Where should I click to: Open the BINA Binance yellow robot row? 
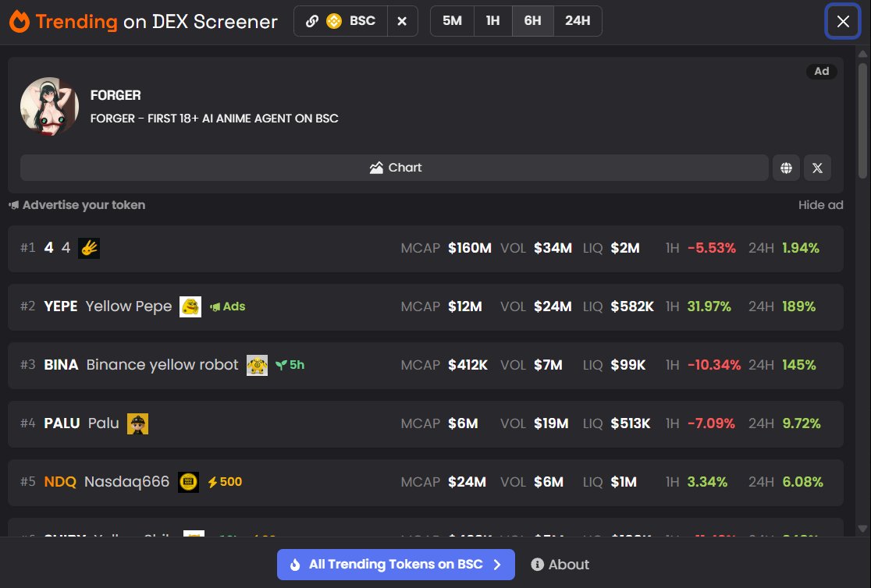coord(425,365)
